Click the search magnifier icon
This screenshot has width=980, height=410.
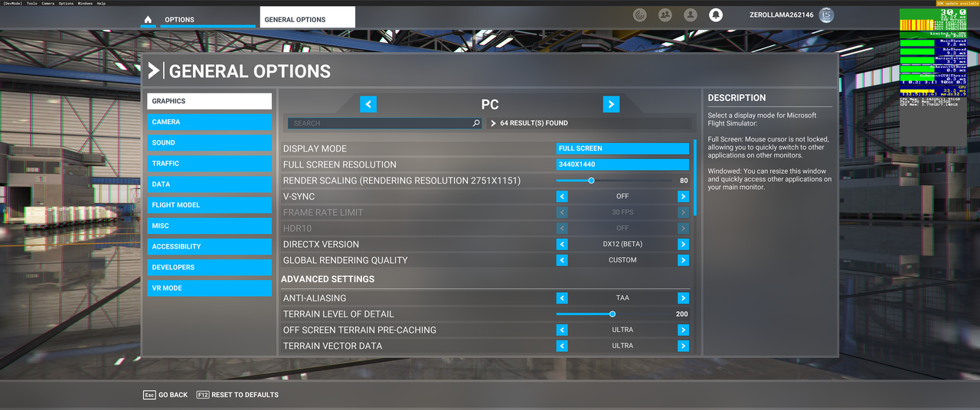476,123
